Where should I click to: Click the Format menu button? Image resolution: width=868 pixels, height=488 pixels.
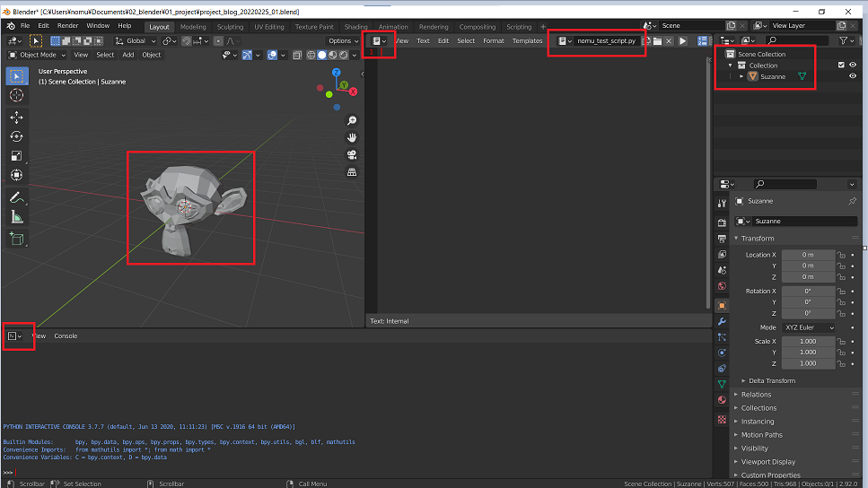[x=493, y=41]
